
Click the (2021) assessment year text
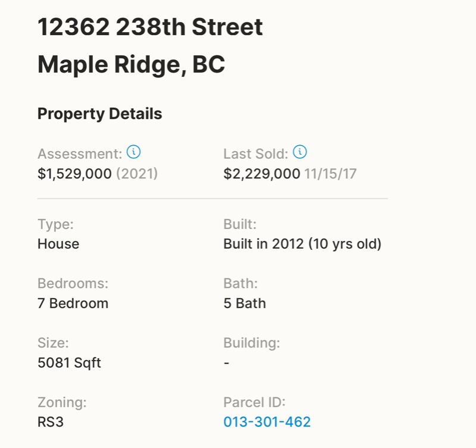click(x=137, y=174)
